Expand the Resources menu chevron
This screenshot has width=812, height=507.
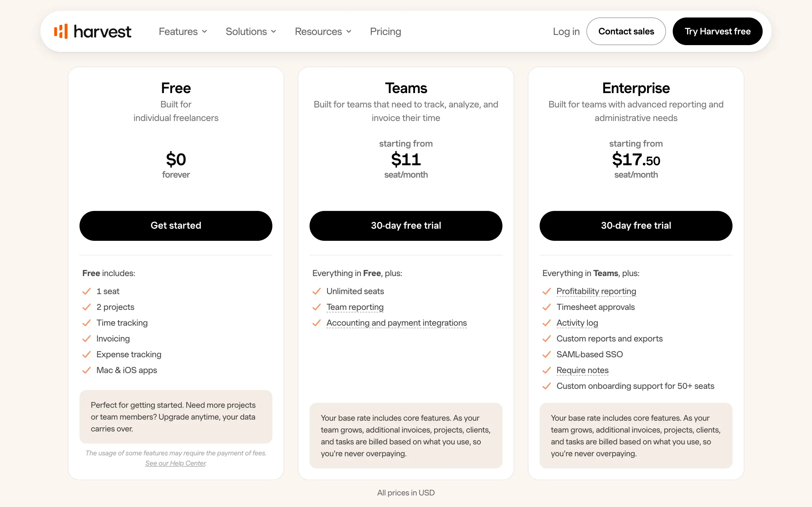click(x=349, y=32)
